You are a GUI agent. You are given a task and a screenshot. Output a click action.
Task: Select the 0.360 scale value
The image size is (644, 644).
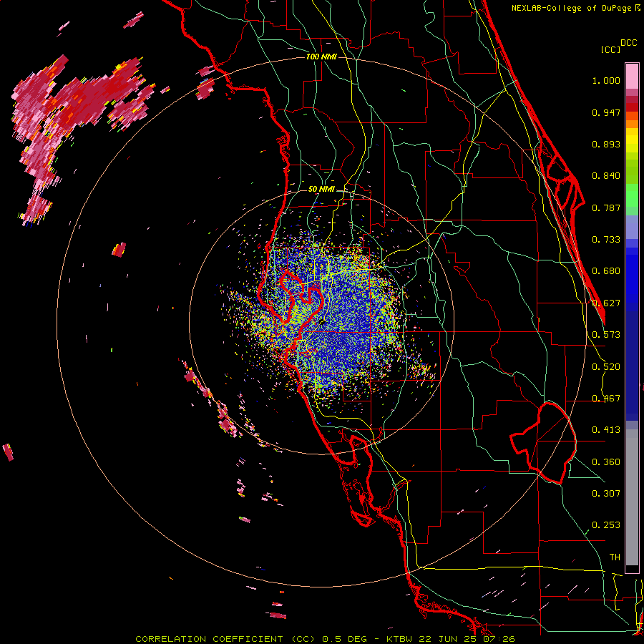tap(606, 462)
